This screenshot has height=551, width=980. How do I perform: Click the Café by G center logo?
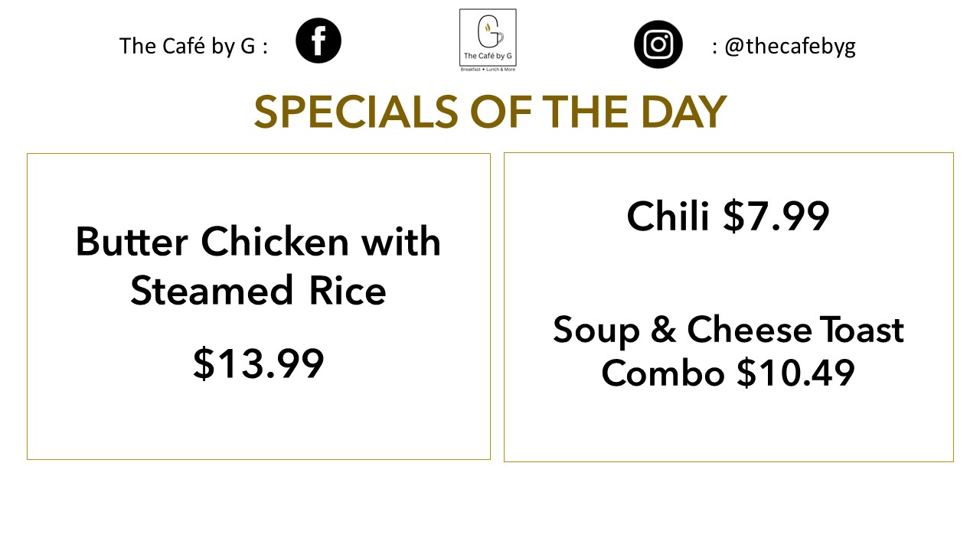pos(488,38)
